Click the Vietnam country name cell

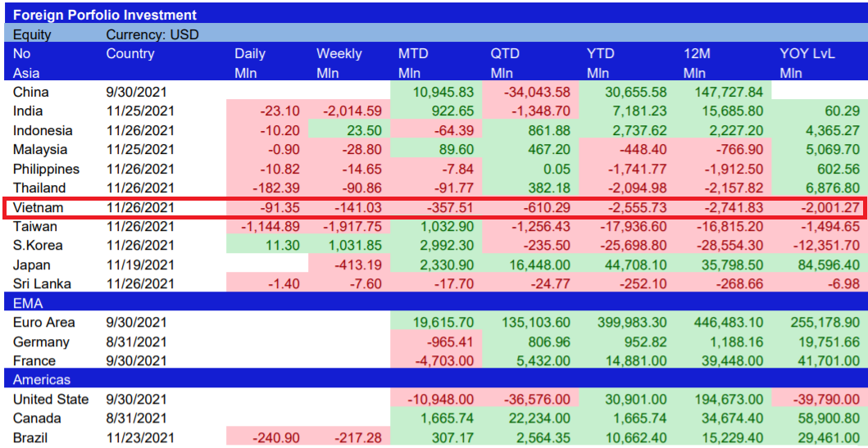(x=38, y=207)
